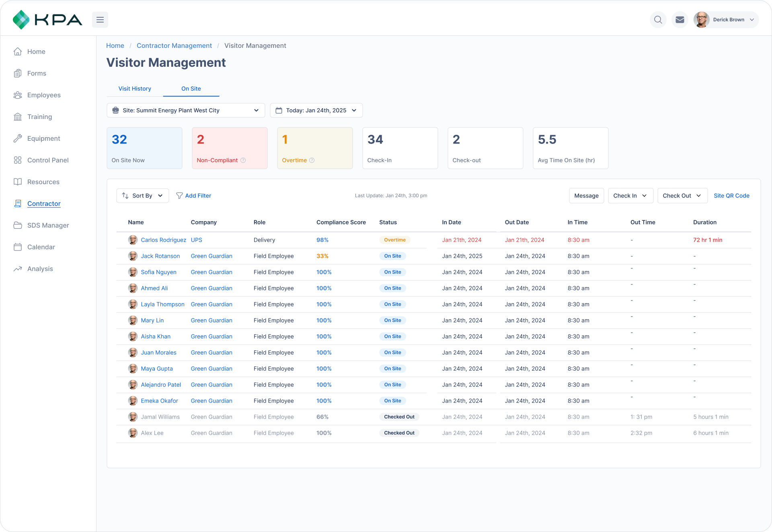The height and width of the screenshot is (532, 772).
Task: Open the mail inbox icon
Action: pos(680,20)
